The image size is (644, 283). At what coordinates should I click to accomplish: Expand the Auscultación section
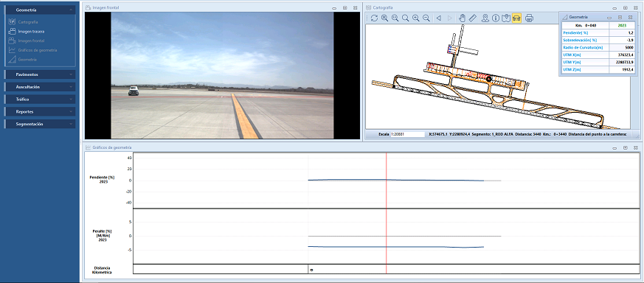40,87
